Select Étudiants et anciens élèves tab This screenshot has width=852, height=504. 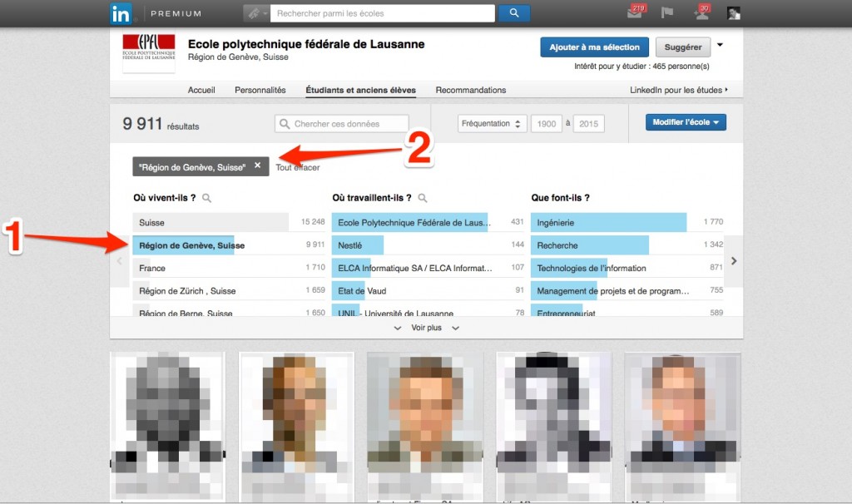point(361,90)
